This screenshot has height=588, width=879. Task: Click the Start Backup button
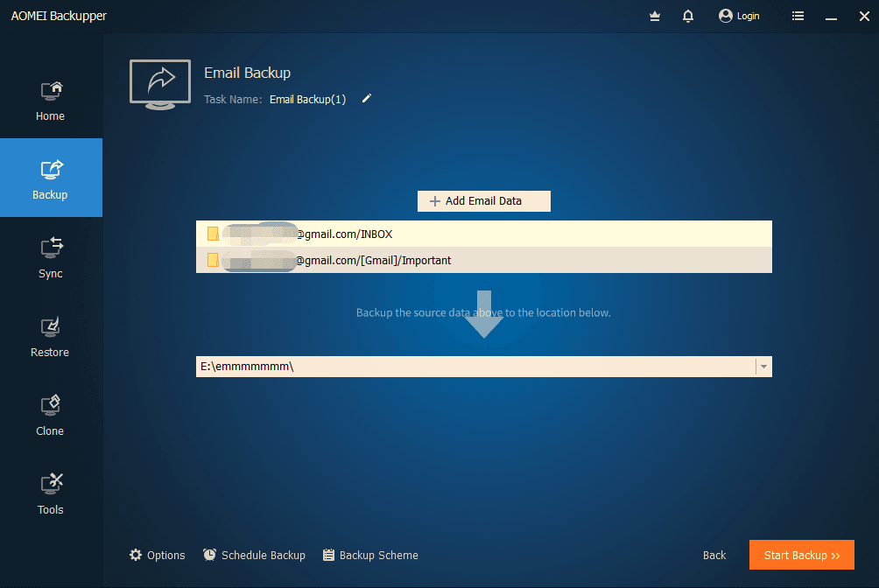click(x=802, y=555)
